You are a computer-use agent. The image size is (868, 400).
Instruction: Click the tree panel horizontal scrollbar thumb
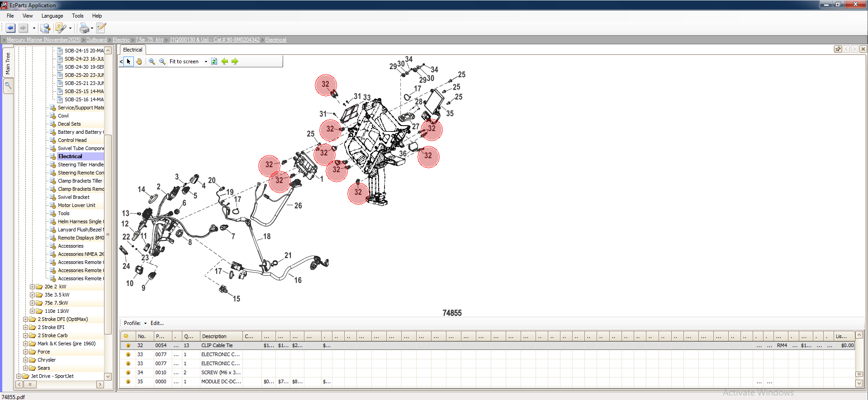click(x=30, y=384)
